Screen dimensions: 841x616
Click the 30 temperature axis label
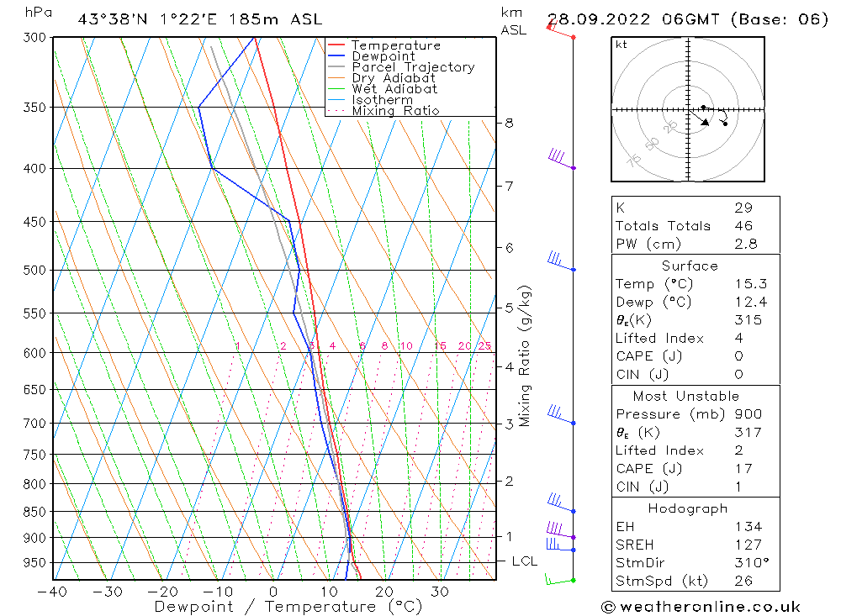pos(440,592)
